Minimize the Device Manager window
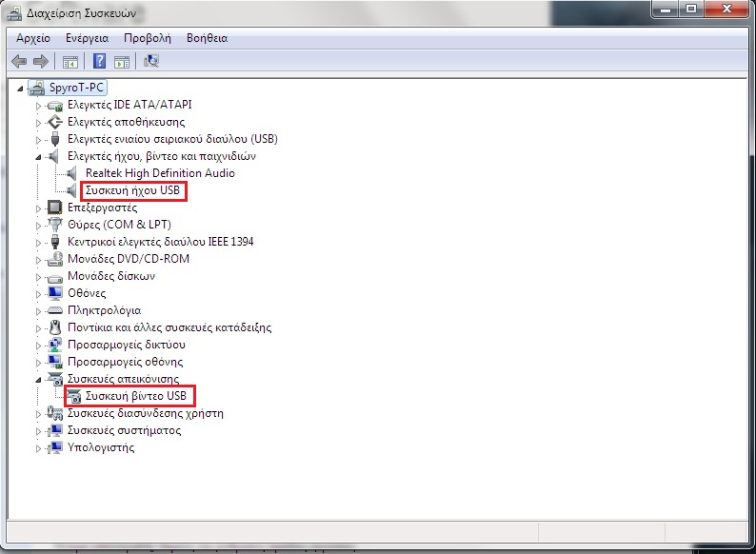Image resolution: width=756 pixels, height=554 pixels. [x=666, y=10]
